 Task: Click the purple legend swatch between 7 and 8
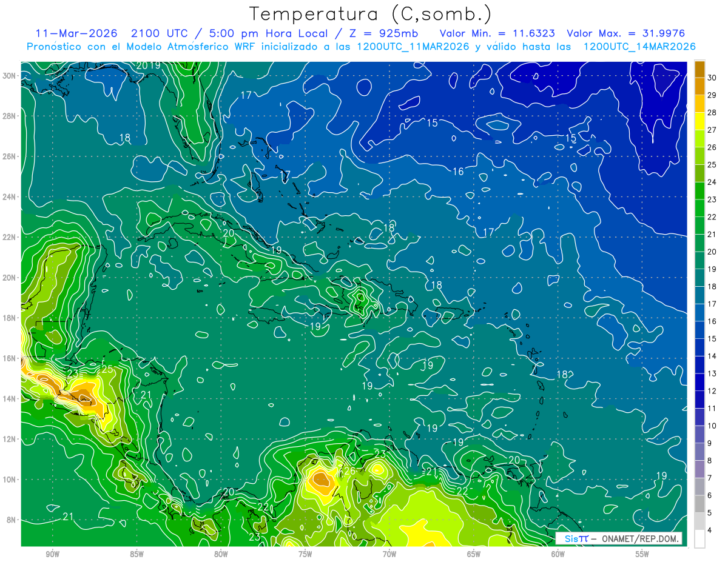click(699, 469)
